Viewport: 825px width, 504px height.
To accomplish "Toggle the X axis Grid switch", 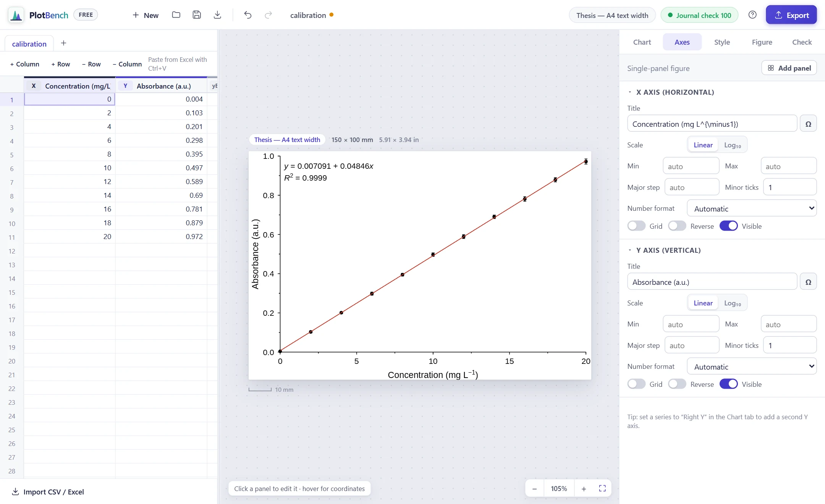I will click(x=636, y=226).
